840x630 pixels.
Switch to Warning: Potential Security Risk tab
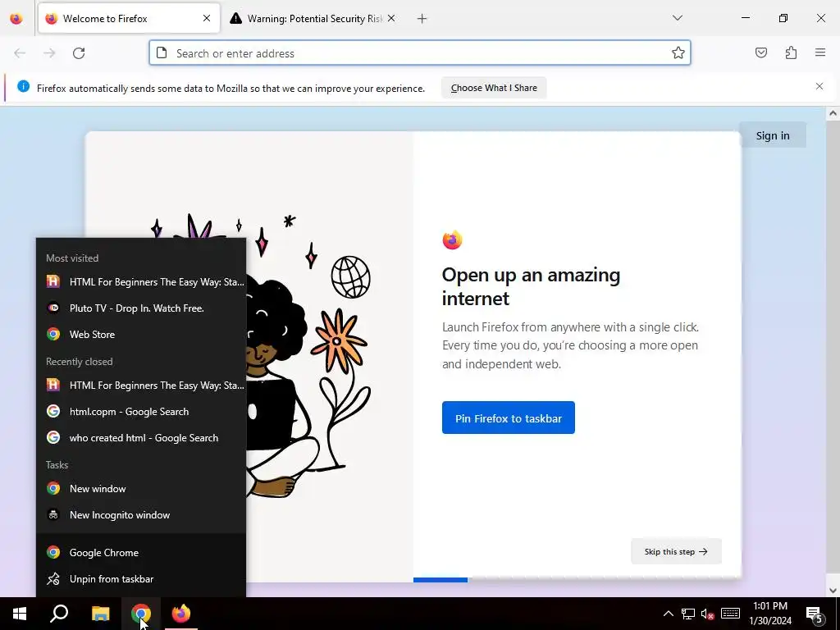313,19
